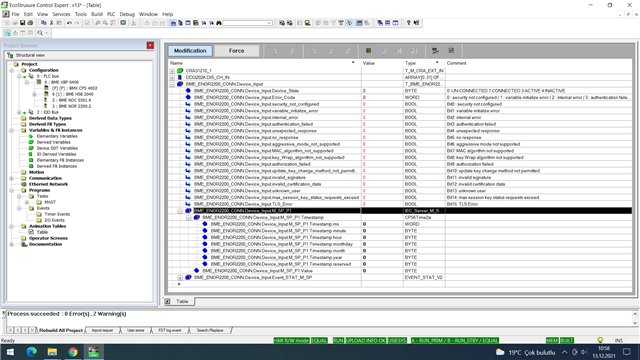Select the Ethernet Network tree item
The width and height of the screenshot is (640, 360).
click(48, 184)
